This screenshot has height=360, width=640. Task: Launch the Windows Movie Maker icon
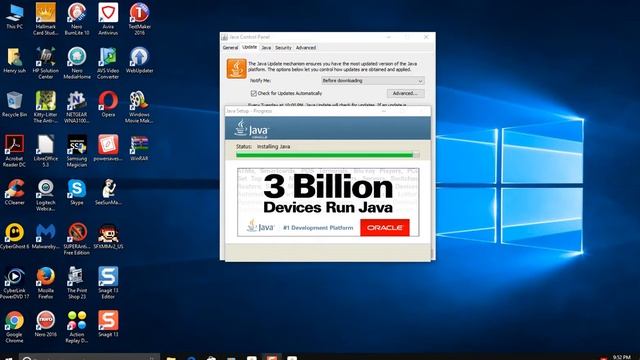click(x=139, y=107)
